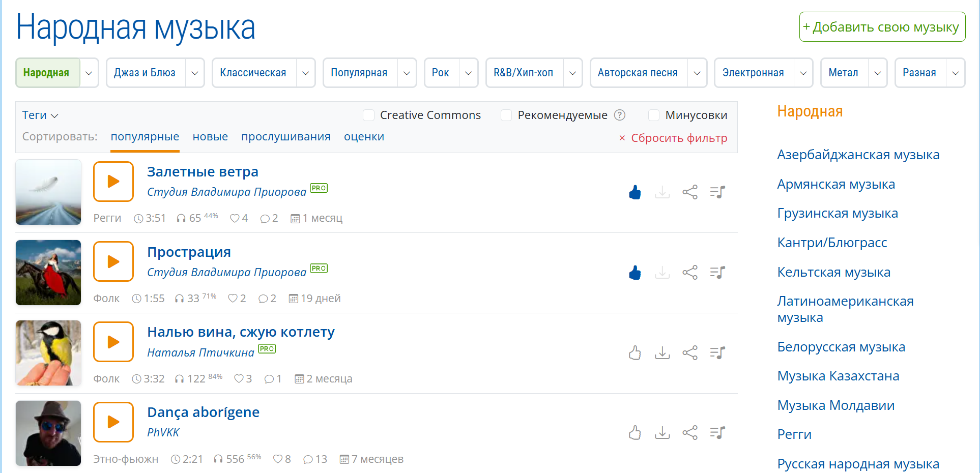
Task: Download Налью вина, сжую котлету track
Action: click(662, 352)
